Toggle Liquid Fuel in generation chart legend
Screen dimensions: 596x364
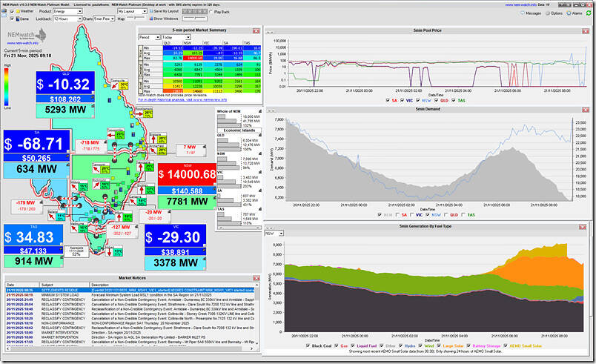click(353, 345)
